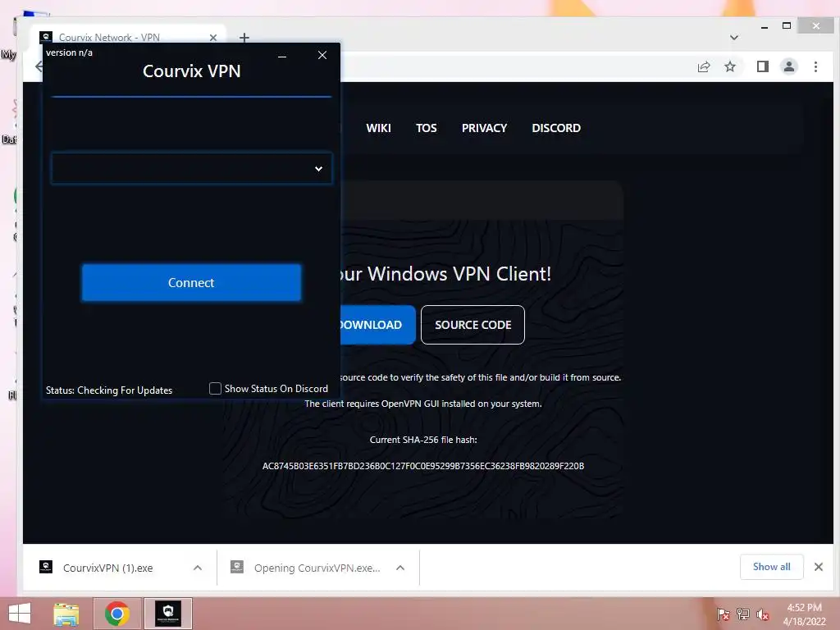Screen dimensions: 840x630
Task: Open the Chrome profile avatar
Action: [x=788, y=66]
